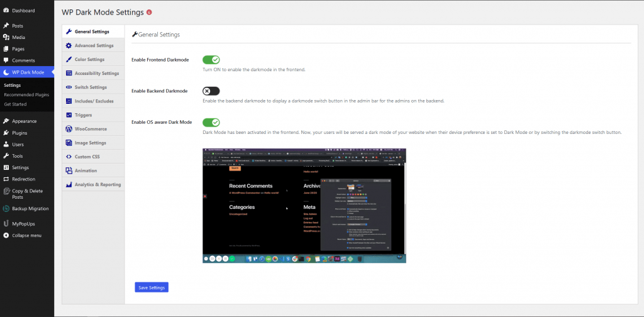Click the Collapse menu arrow icon

tap(6, 235)
